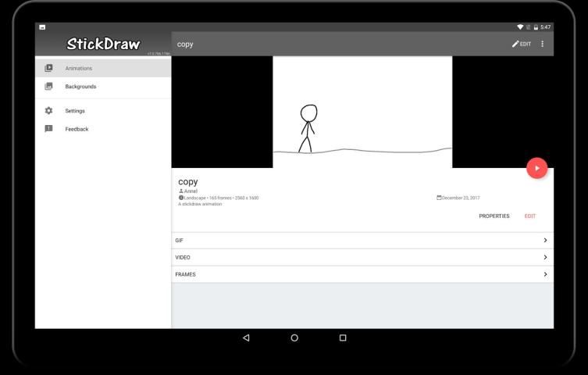Tap the Android back navigation button
Screen dimensions: 588x375
click(246, 337)
